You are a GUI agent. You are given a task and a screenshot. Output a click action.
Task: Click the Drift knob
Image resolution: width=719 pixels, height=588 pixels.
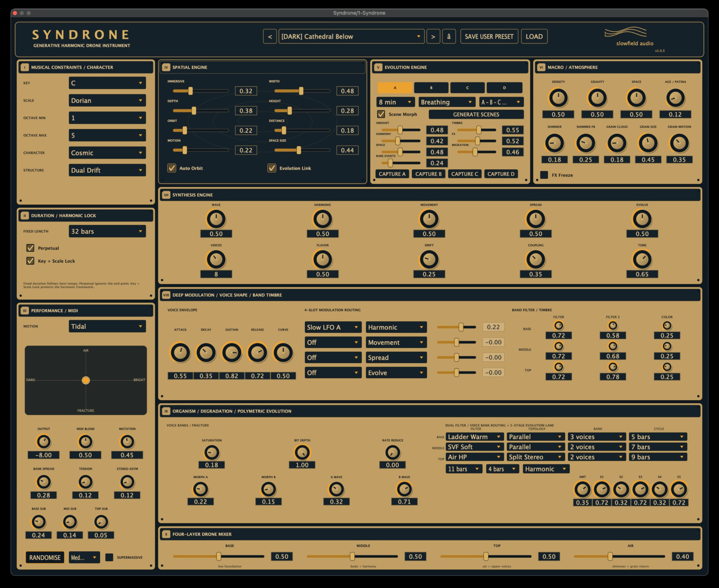(x=429, y=259)
